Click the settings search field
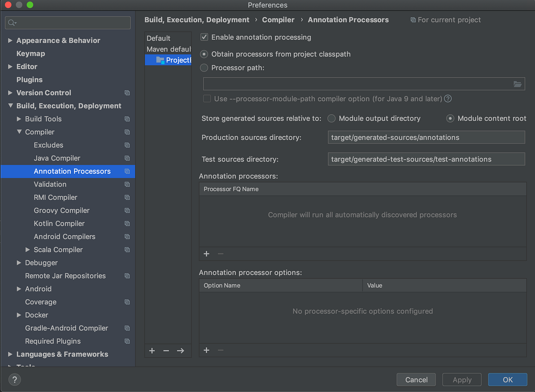The height and width of the screenshot is (392, 535). 68,23
